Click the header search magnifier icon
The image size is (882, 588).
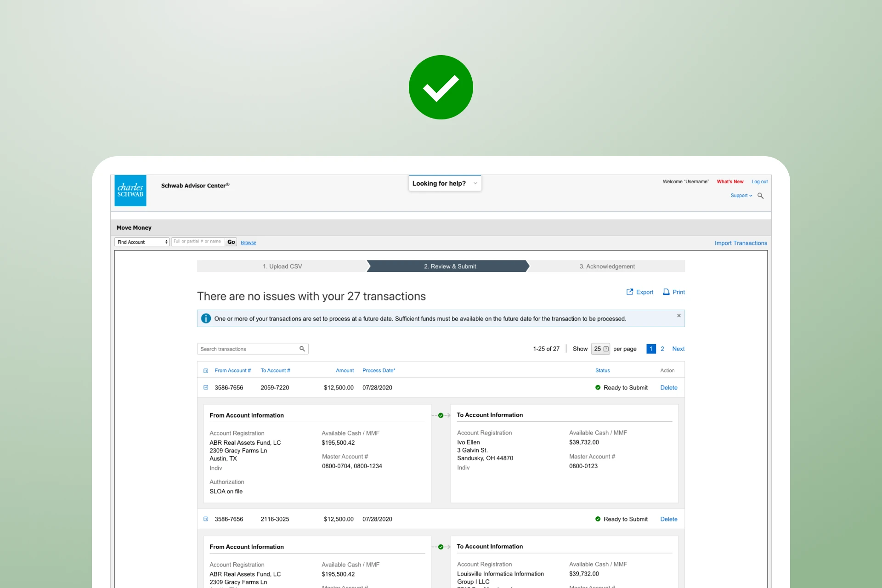[760, 196]
